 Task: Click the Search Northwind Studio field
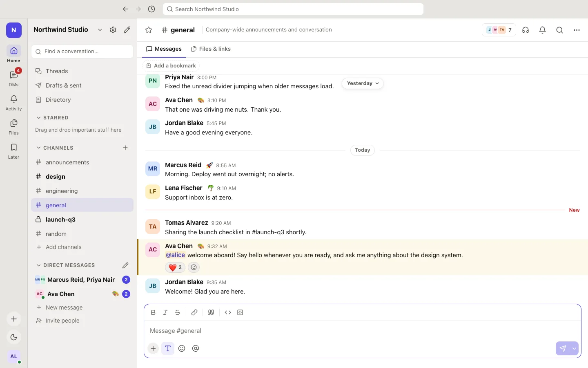pos(293,9)
